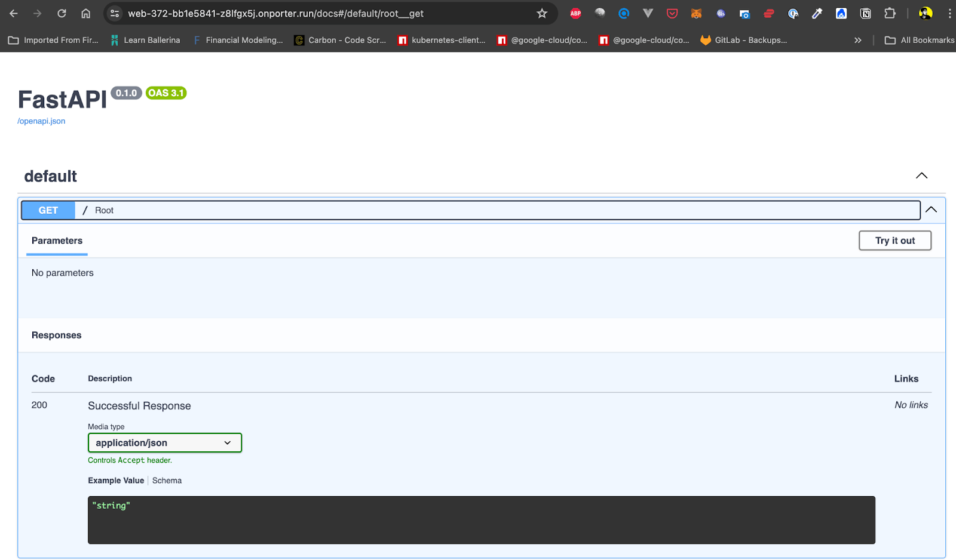Viewport: 956px width, 560px height.
Task: Open the color picker eyedropper extension
Action: [817, 13]
